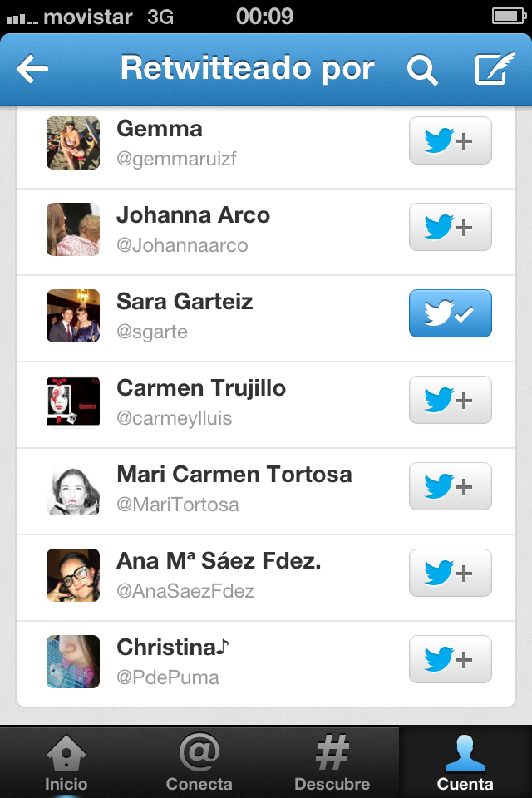532x798 pixels.
Task: Open Gemma's profile picture
Action: (73, 143)
